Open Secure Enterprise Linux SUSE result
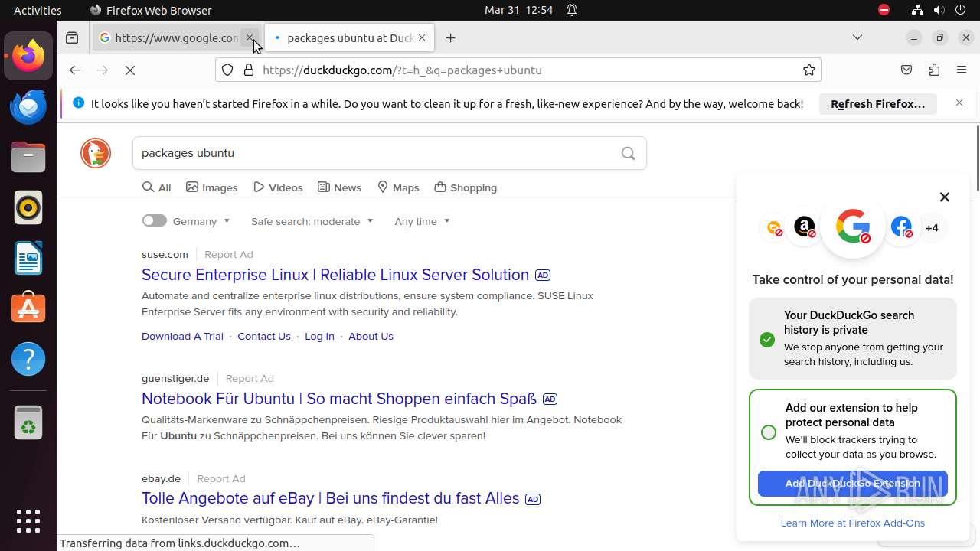Image resolution: width=980 pixels, height=551 pixels. click(335, 275)
